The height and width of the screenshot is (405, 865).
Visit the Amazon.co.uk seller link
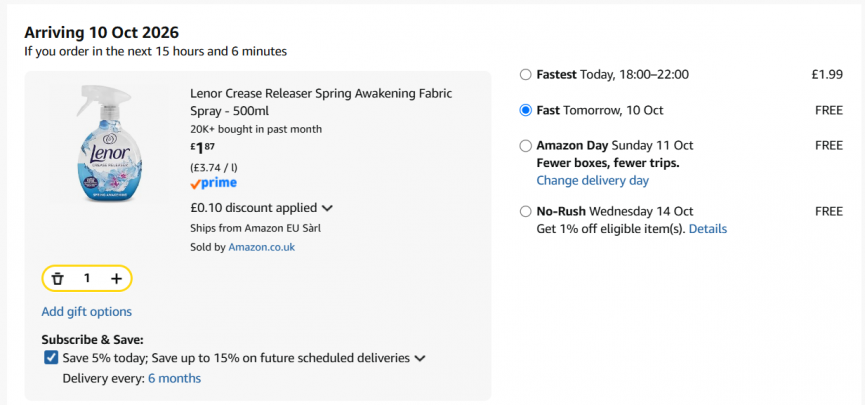(261, 247)
